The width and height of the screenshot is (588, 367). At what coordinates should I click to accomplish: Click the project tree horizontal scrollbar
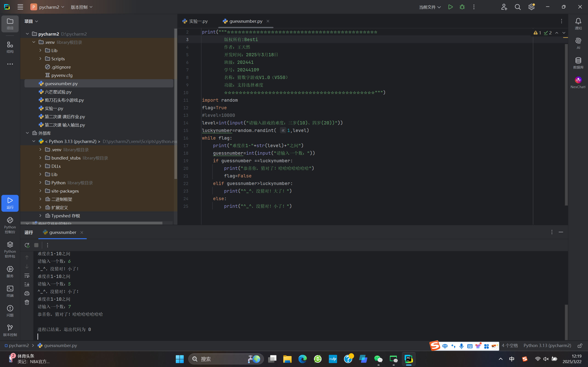91,223
